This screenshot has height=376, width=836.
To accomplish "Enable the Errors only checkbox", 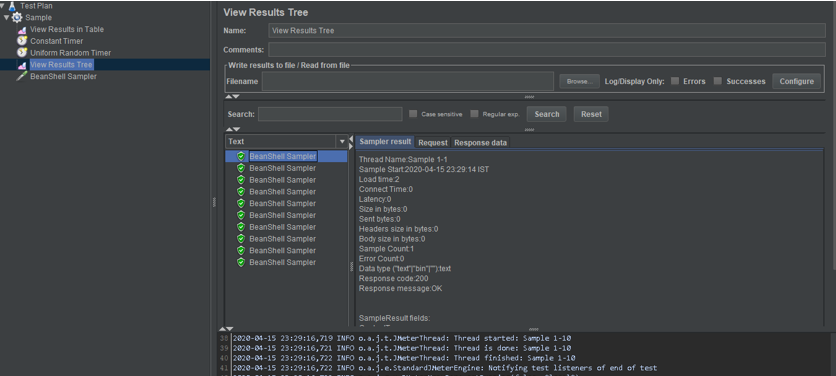I will tap(675, 81).
